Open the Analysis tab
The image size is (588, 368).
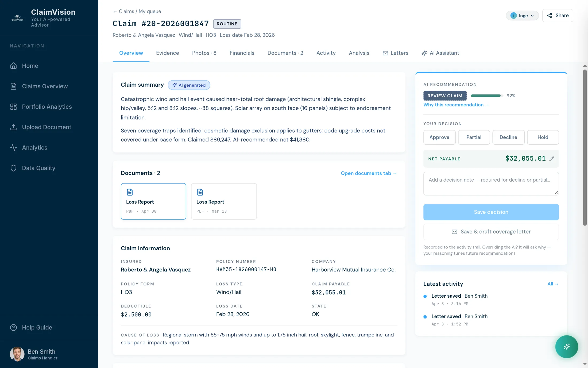(359, 53)
